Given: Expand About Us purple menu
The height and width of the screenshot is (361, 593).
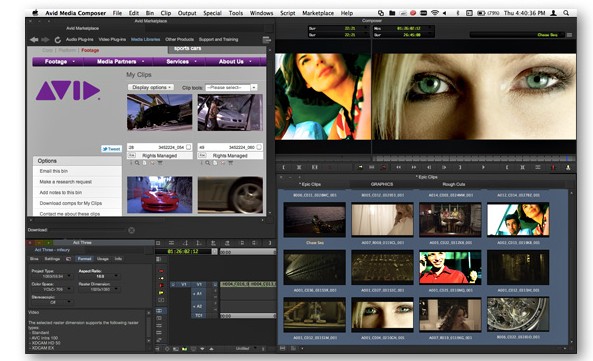Looking at the screenshot, I should (x=235, y=62).
